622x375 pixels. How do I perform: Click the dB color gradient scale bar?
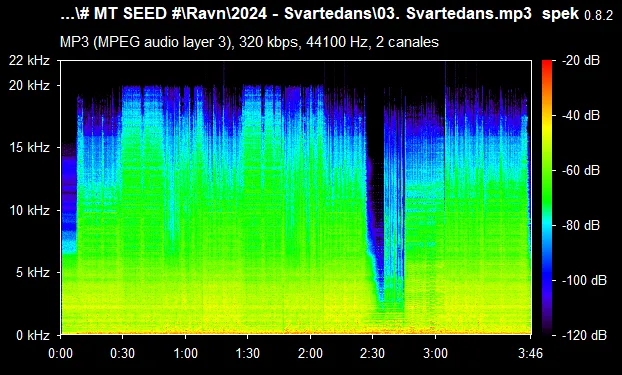(547, 198)
